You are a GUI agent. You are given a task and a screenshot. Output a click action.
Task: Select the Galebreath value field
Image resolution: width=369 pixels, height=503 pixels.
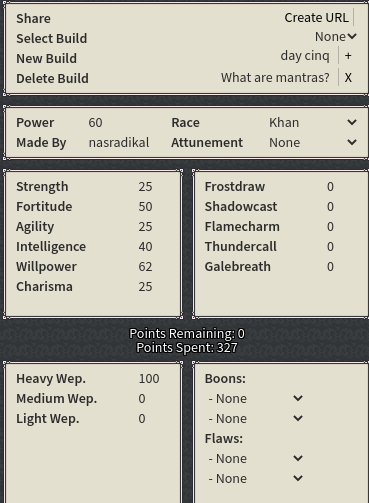tap(340, 267)
